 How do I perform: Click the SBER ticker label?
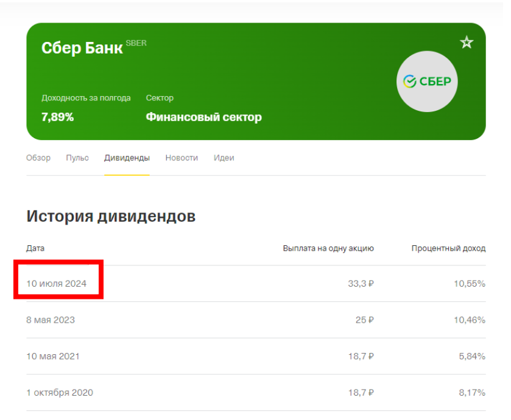point(136,43)
